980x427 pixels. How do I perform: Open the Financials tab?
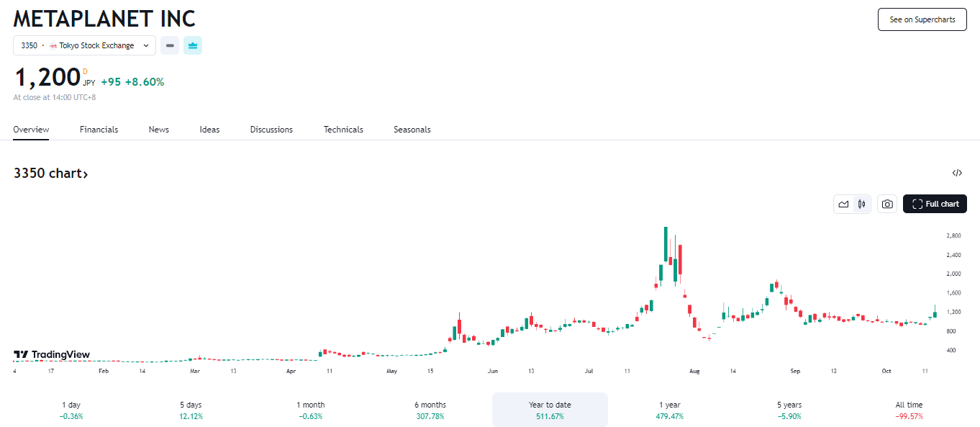point(99,130)
